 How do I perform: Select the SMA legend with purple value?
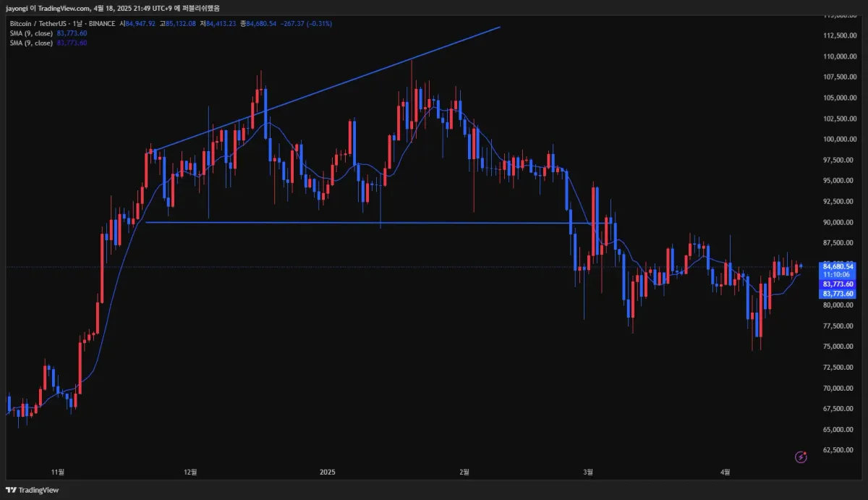coord(48,43)
